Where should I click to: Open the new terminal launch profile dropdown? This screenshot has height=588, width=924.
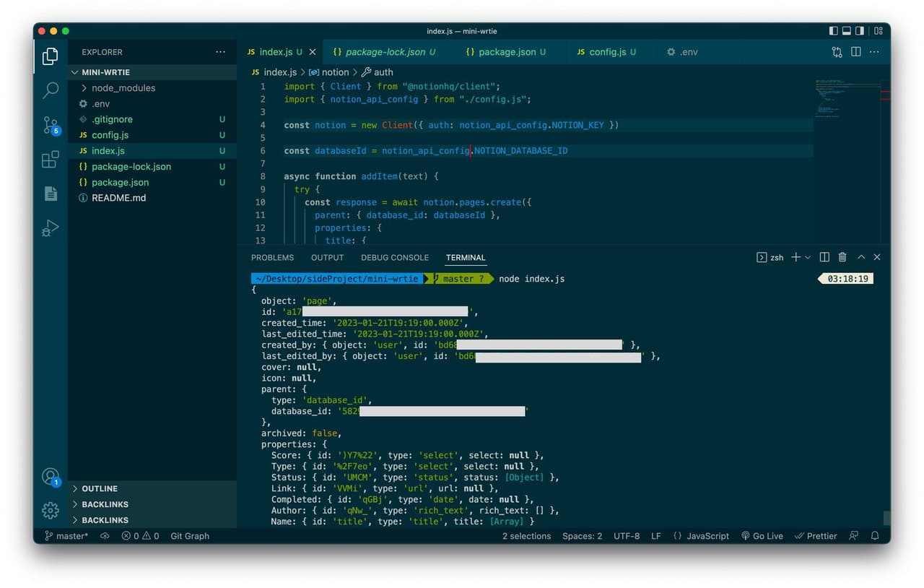click(x=808, y=257)
